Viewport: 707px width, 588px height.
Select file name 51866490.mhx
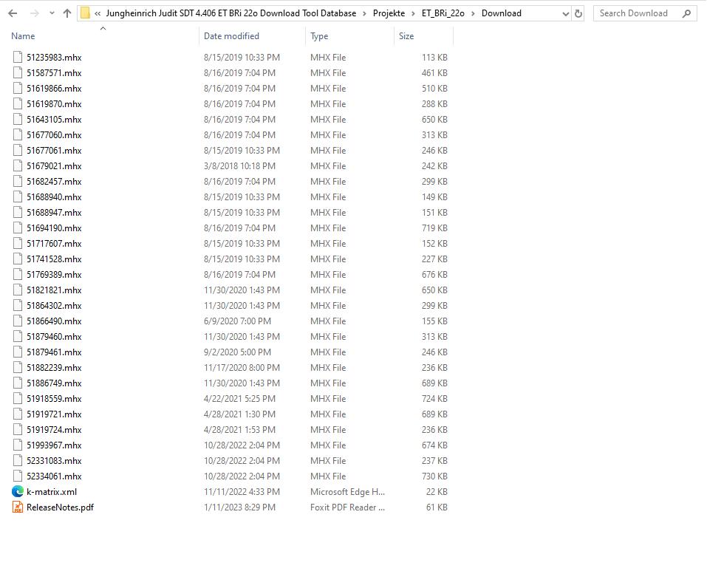click(54, 321)
